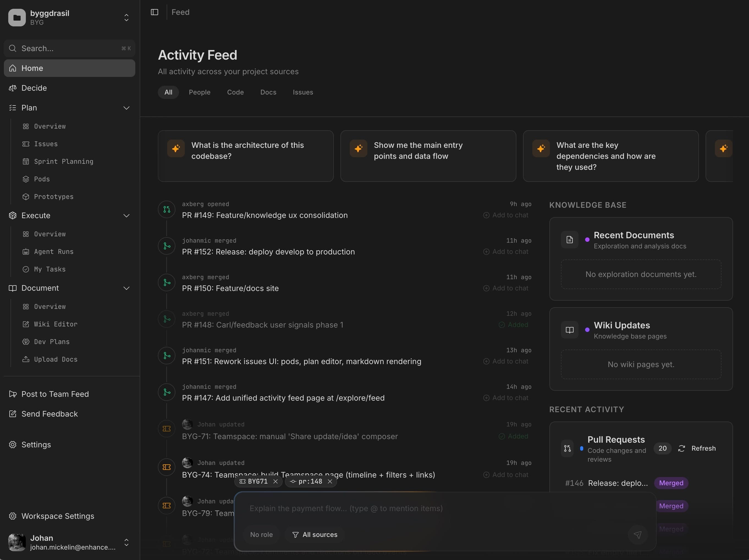This screenshot has width=749, height=560.
Task: Switch to the People feed tab
Action: point(200,92)
